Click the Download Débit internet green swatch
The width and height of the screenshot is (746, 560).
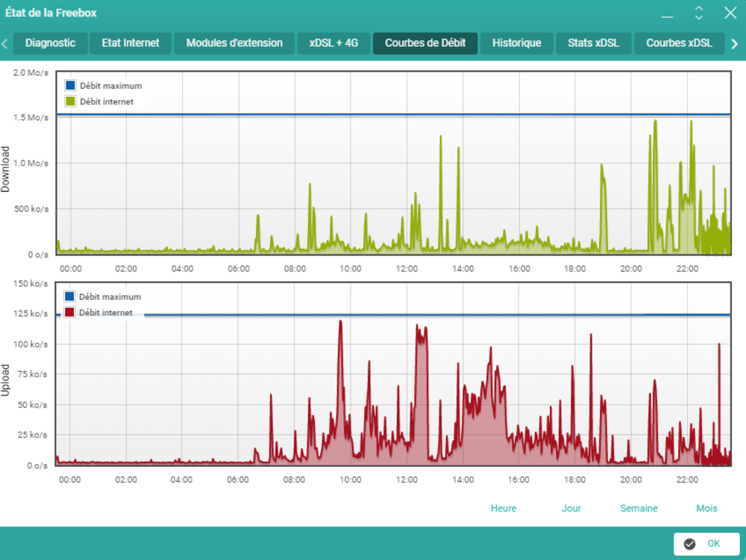pos(70,101)
